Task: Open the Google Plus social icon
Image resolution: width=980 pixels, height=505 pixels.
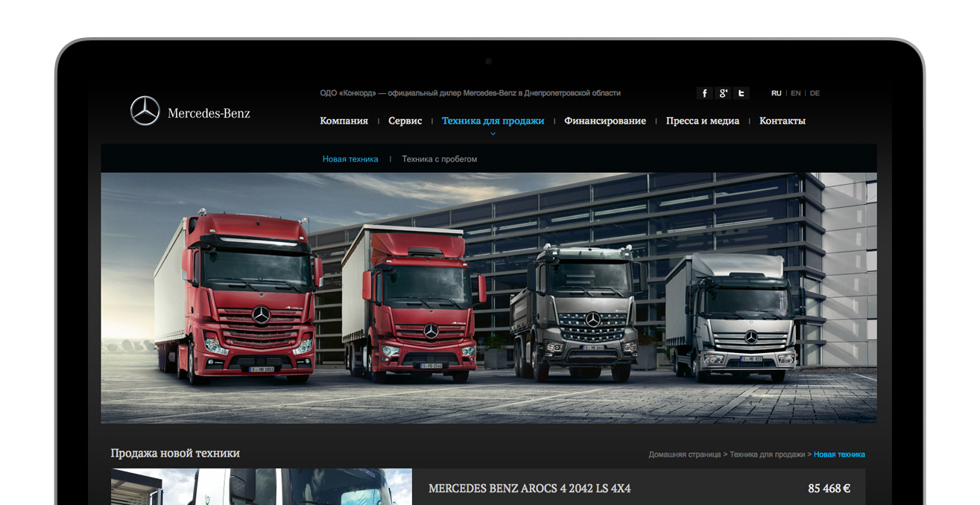Action: 723,93
